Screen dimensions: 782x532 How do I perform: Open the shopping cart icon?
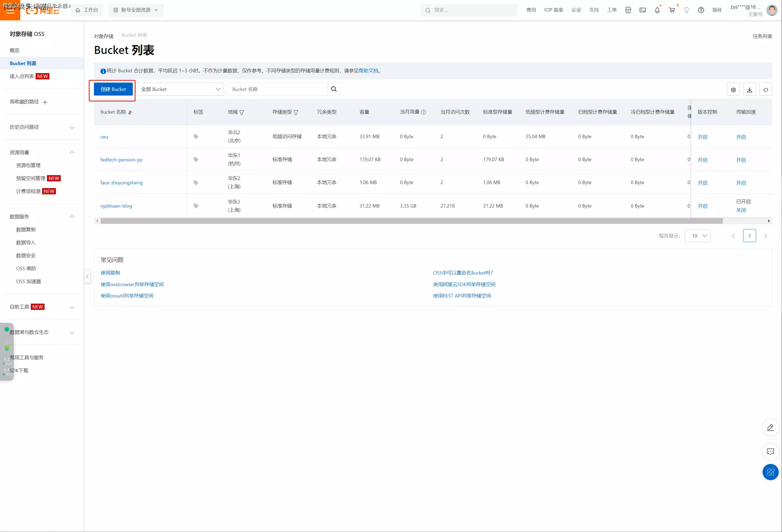point(672,10)
